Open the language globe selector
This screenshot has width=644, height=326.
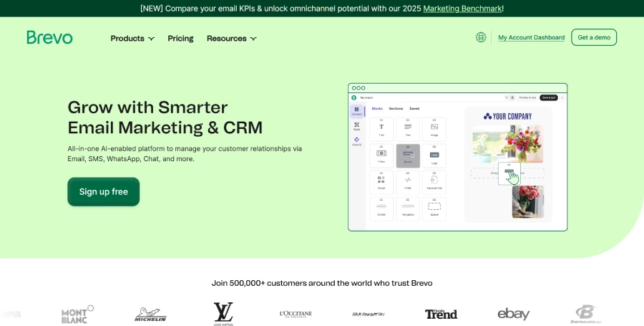click(481, 37)
